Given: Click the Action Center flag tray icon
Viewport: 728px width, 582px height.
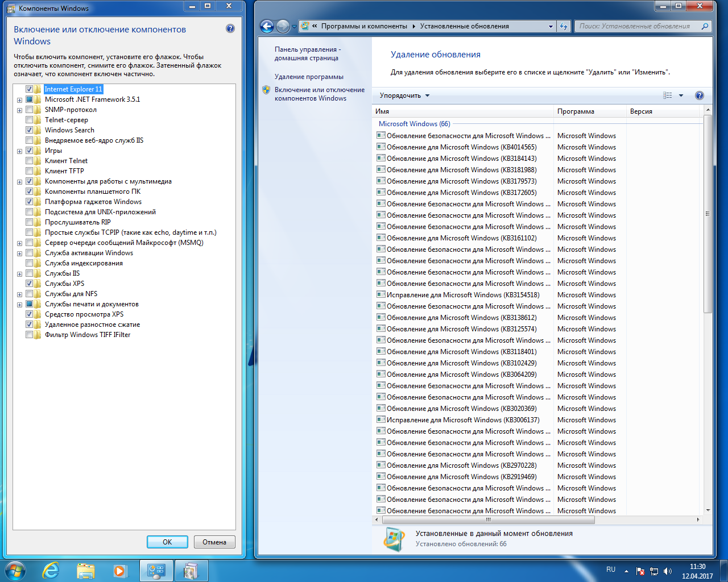Looking at the screenshot, I should click(x=640, y=571).
